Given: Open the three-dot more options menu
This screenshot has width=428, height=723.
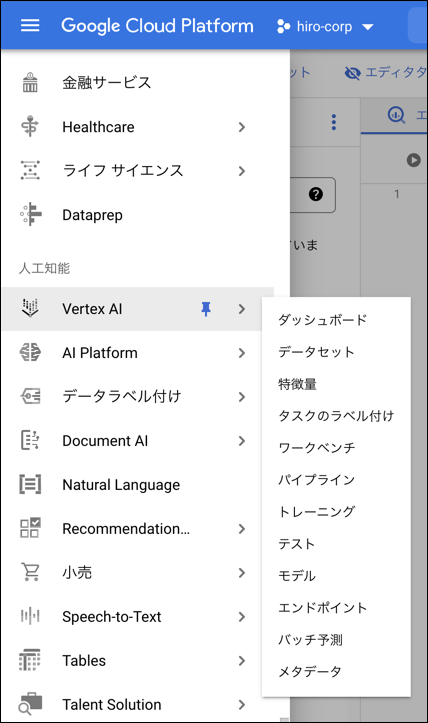Looking at the screenshot, I should point(334,122).
